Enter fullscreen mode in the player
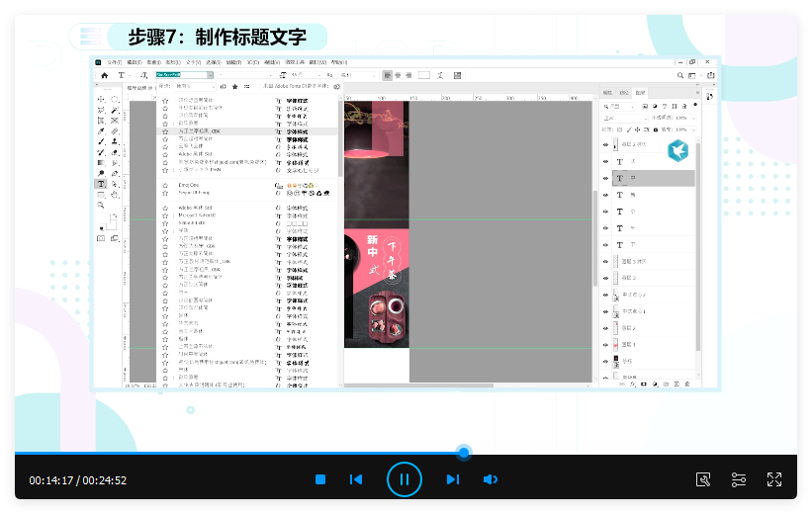Screen dimensions: 812x514 point(774,479)
